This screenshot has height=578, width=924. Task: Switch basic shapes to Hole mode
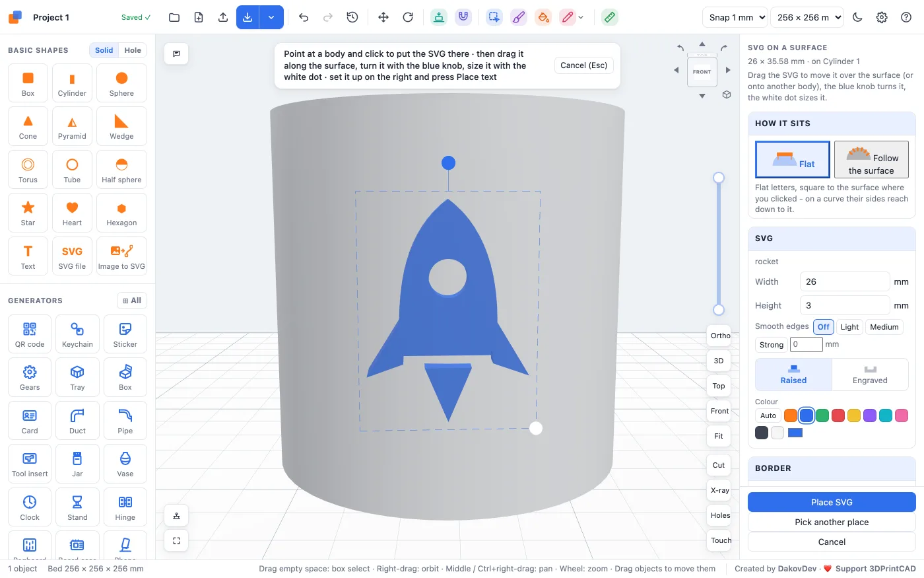tap(133, 50)
